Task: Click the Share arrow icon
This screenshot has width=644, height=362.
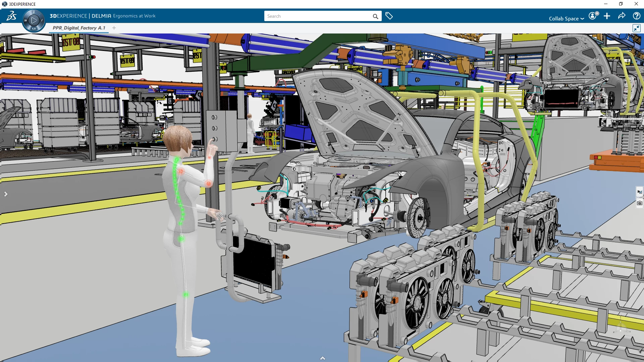Action: (622, 16)
